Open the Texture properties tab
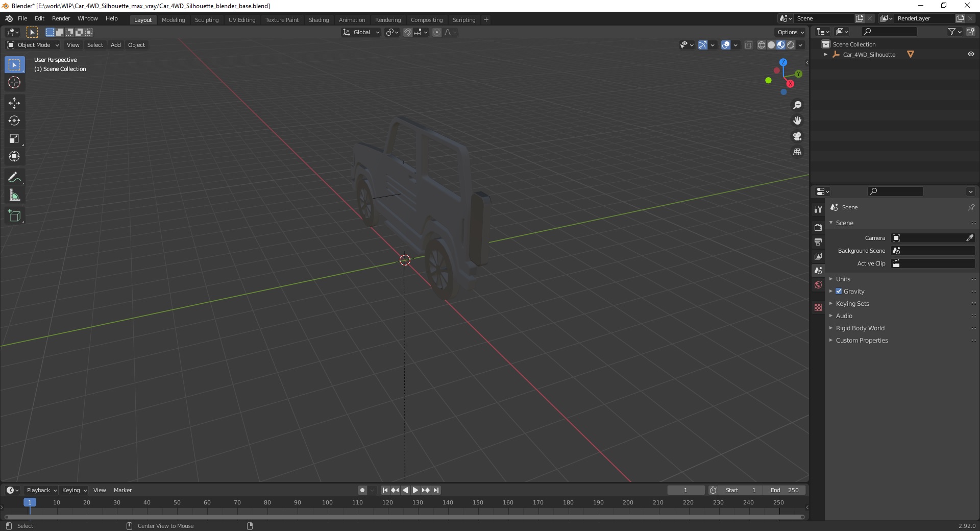 tap(818, 307)
